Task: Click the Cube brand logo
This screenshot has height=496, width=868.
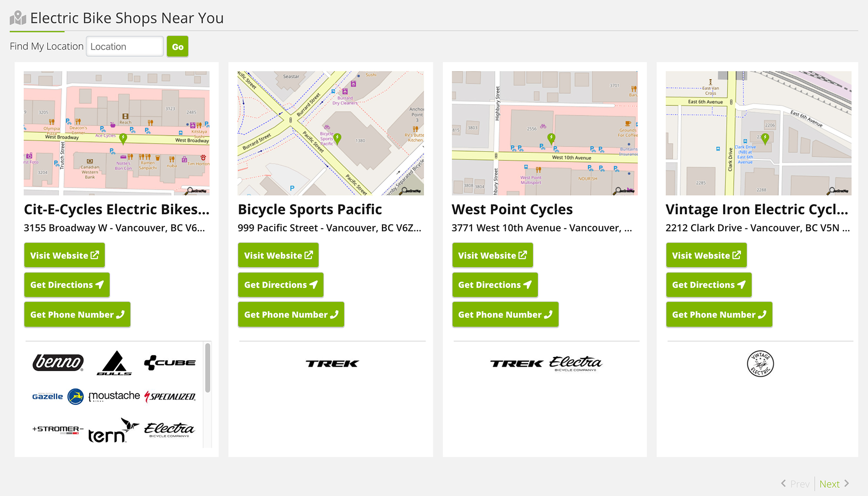Action: point(170,362)
